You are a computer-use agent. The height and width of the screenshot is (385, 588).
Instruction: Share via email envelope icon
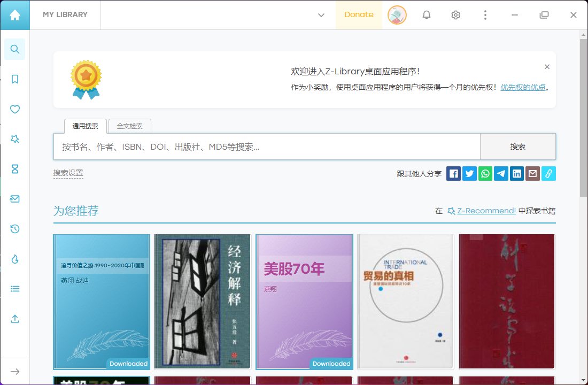click(x=532, y=173)
